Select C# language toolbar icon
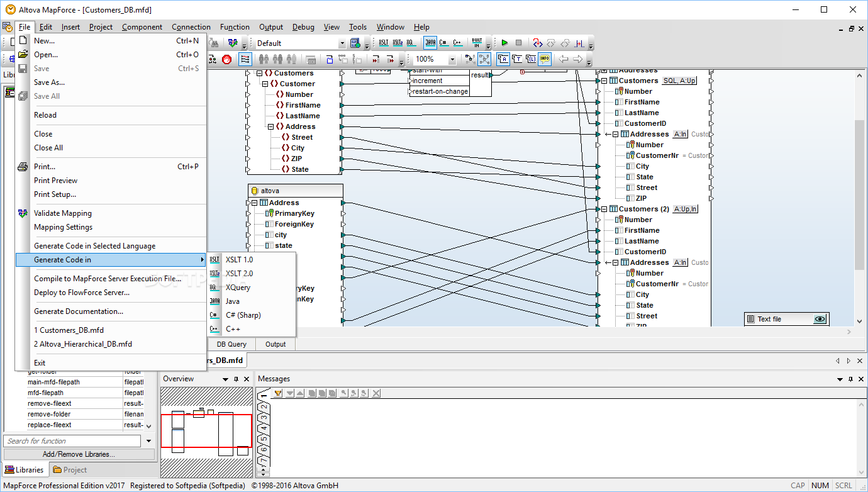 click(443, 43)
